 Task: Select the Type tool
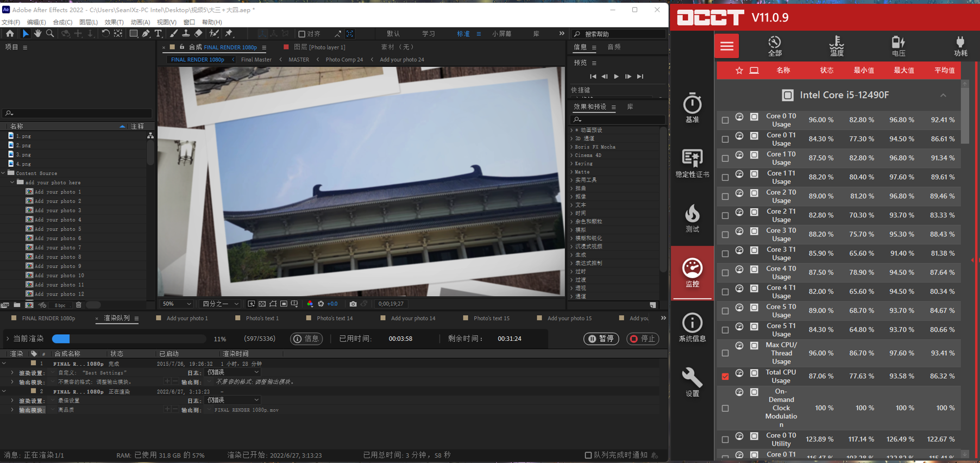158,34
